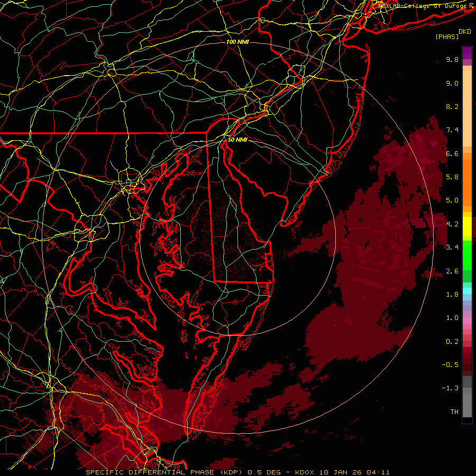Select the cyan band of the color bar

point(467,291)
